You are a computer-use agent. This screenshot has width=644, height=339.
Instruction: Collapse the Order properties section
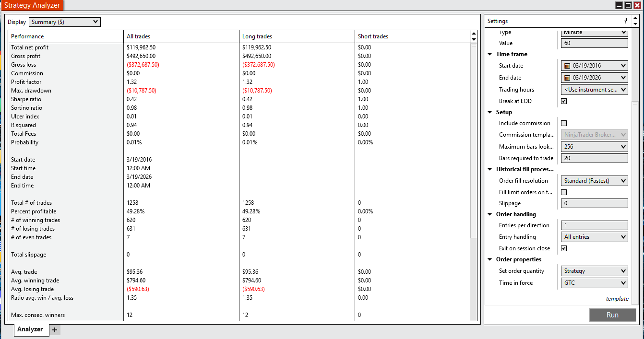click(x=490, y=259)
